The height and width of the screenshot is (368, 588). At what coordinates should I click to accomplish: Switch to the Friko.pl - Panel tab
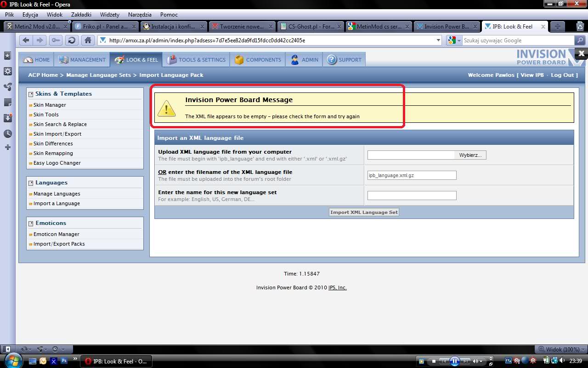(105, 27)
